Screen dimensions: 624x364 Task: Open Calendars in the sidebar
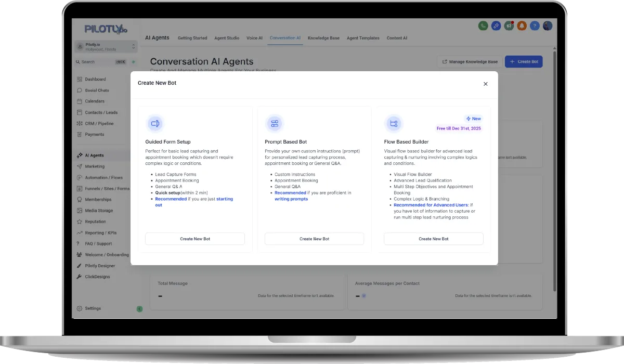(x=95, y=101)
